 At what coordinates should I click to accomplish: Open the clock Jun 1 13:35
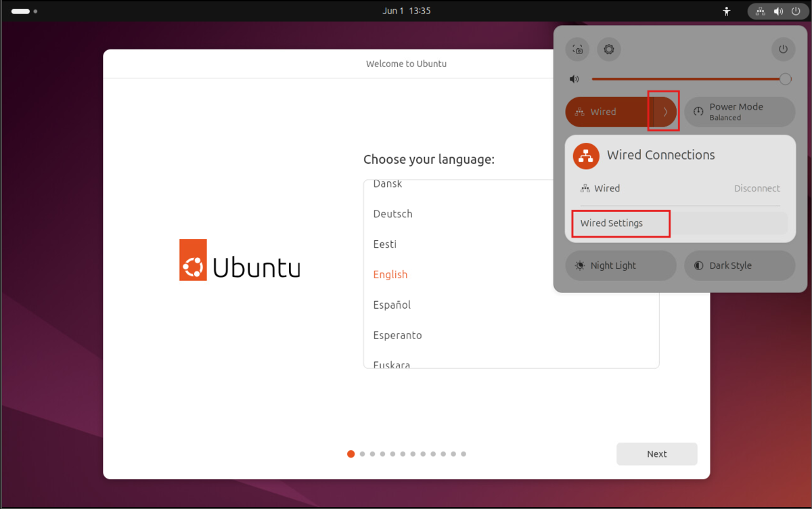click(406, 11)
